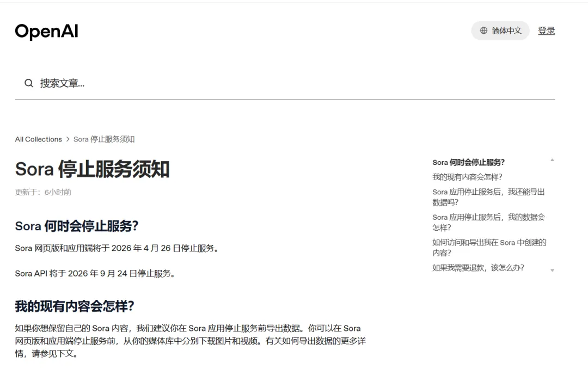The image size is (588, 375).
Task: Go to All Collections breadcrumb
Action: (38, 139)
